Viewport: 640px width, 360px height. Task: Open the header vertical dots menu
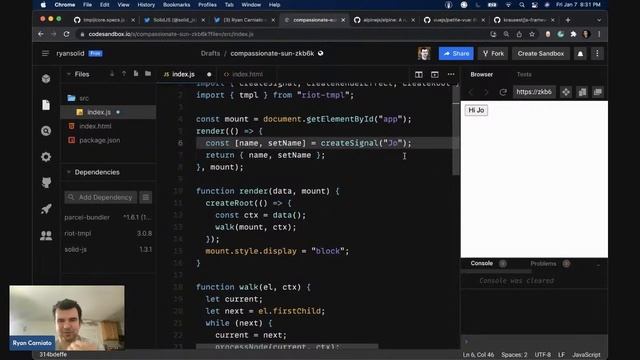click(x=597, y=53)
